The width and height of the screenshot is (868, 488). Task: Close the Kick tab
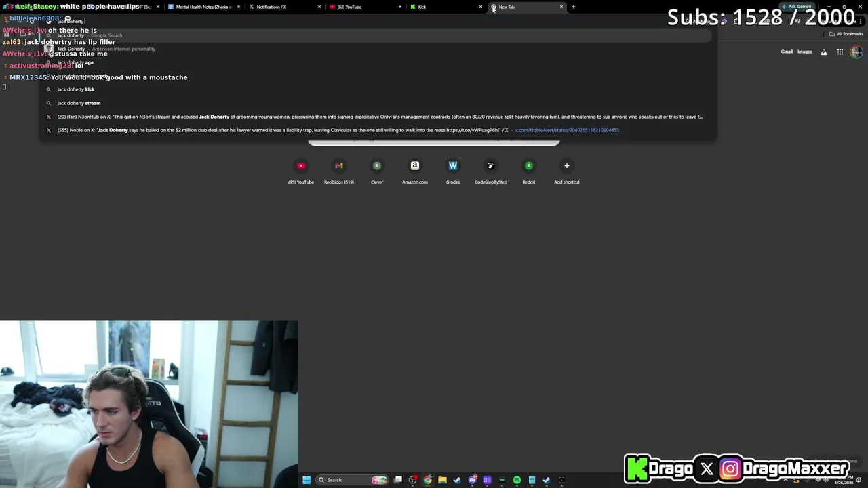(481, 7)
